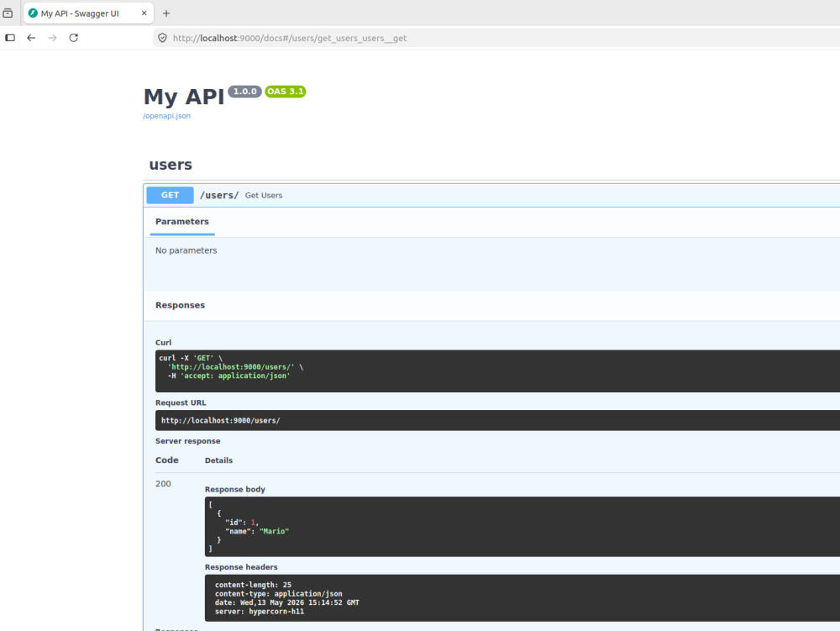
Task: Click the Server response label
Action: click(x=187, y=441)
